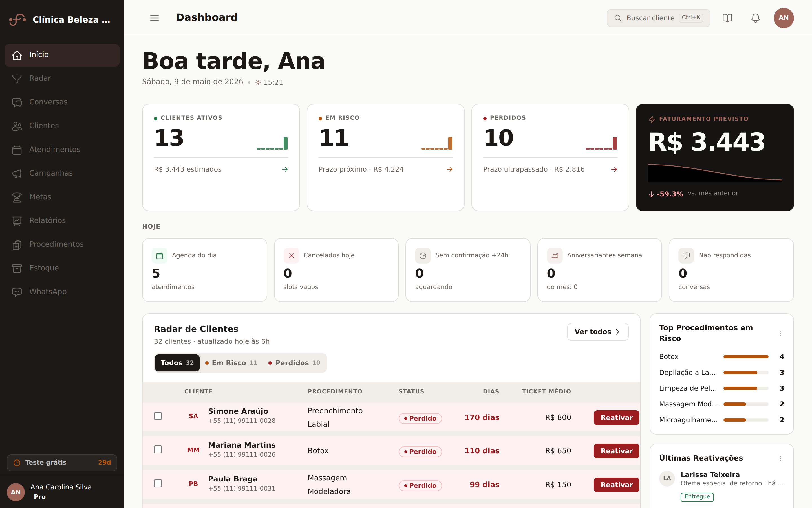This screenshot has height=508, width=812.
Task: Open the Metas trophy icon
Action: tap(17, 197)
